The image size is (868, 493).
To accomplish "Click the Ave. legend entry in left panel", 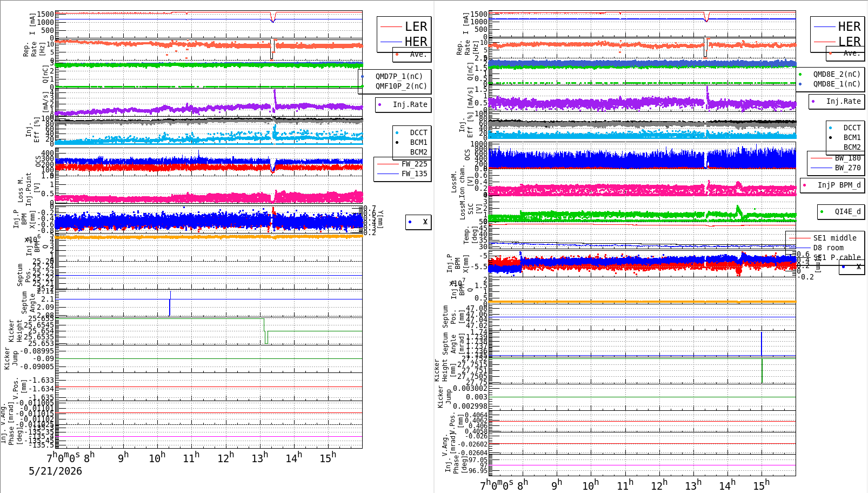I will (418, 54).
